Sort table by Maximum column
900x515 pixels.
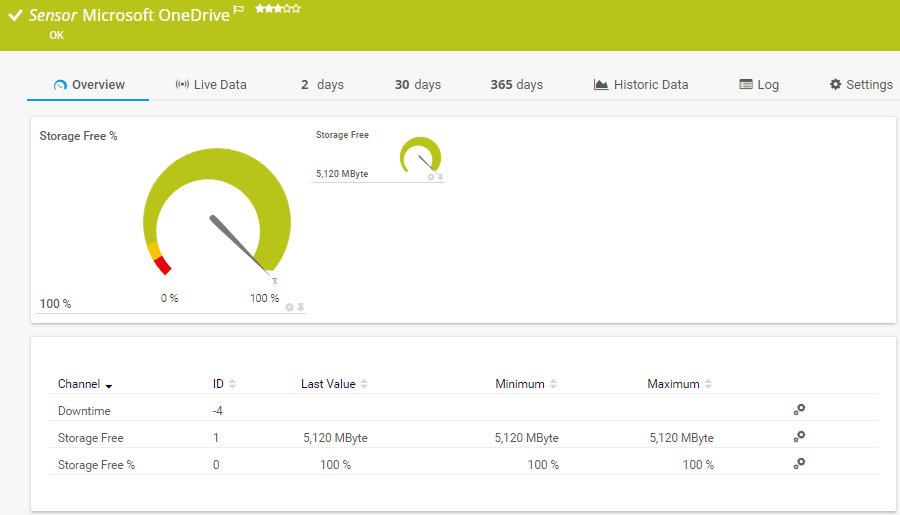pyautogui.click(x=679, y=384)
